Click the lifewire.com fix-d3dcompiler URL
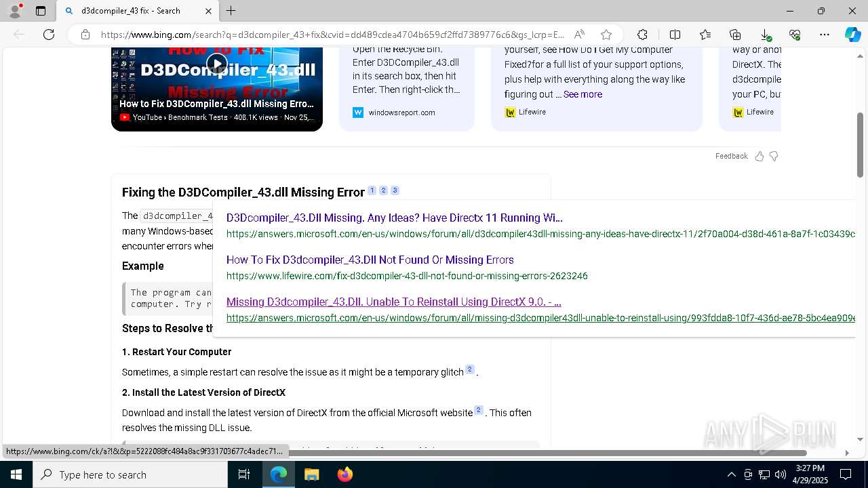This screenshot has width=868, height=488. pyautogui.click(x=407, y=276)
